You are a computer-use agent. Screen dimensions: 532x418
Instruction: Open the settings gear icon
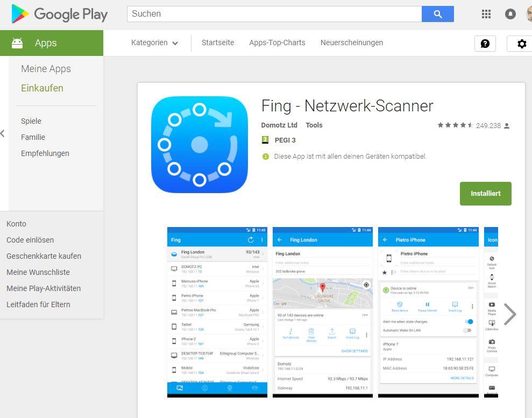pos(521,44)
